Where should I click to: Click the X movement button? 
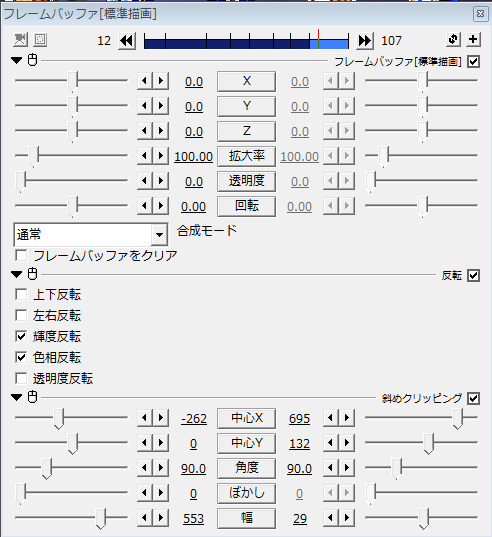247,82
